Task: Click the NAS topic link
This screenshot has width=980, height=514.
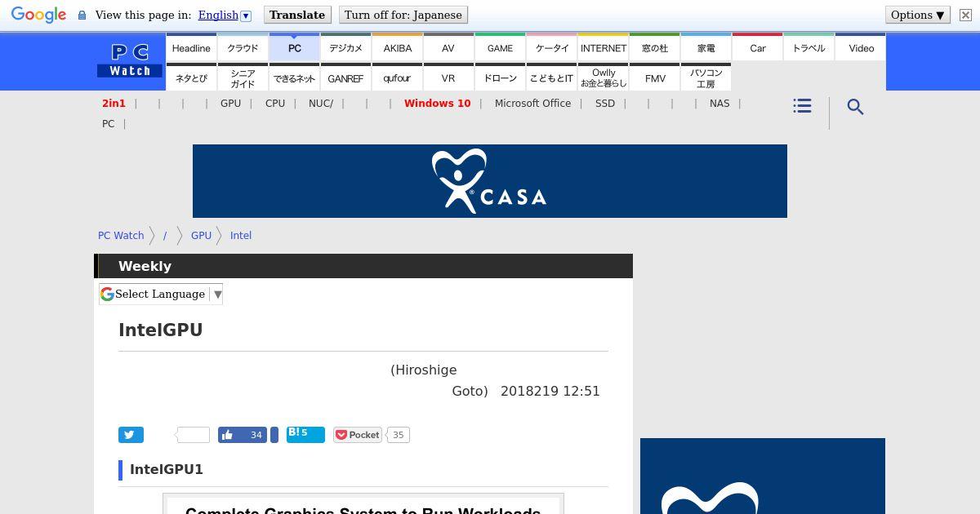Action: [x=719, y=104]
